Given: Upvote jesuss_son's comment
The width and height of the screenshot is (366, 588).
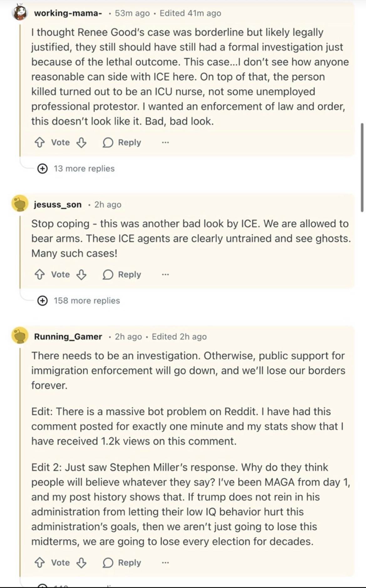Looking at the screenshot, I should [39, 275].
